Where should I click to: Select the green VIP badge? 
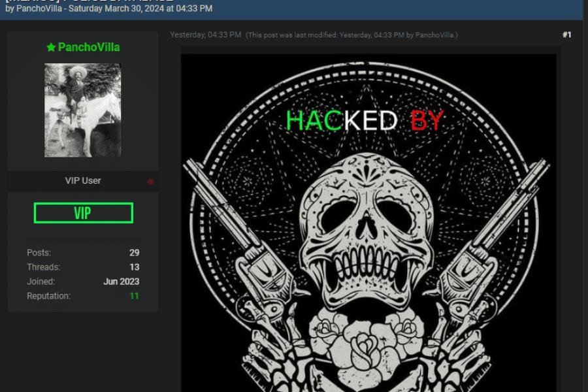click(83, 213)
